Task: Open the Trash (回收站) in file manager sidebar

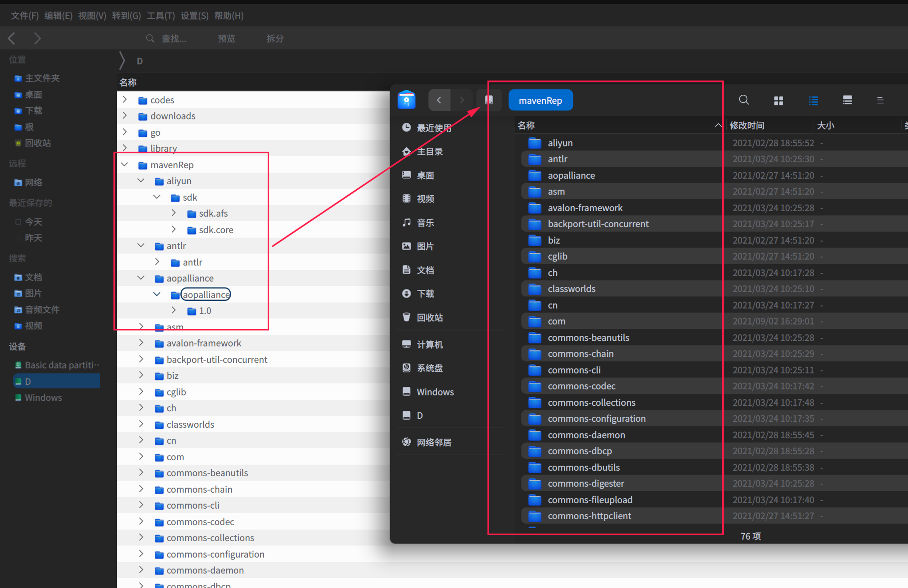Action: click(x=429, y=317)
